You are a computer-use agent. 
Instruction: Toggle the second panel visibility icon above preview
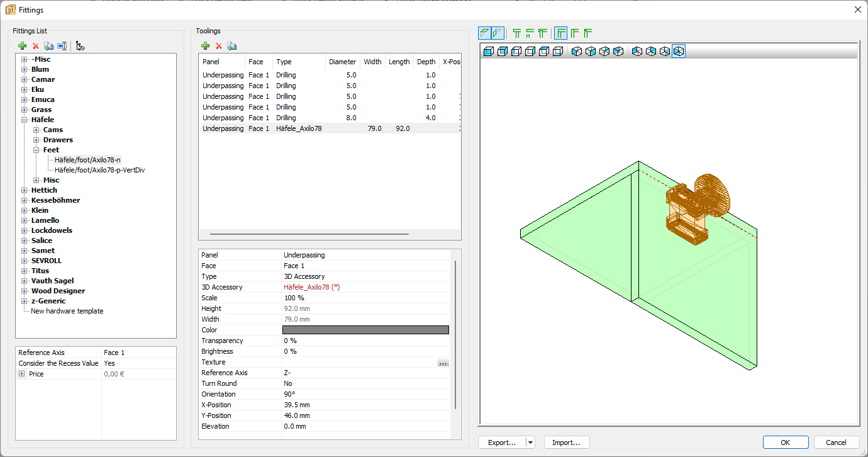[x=498, y=33]
